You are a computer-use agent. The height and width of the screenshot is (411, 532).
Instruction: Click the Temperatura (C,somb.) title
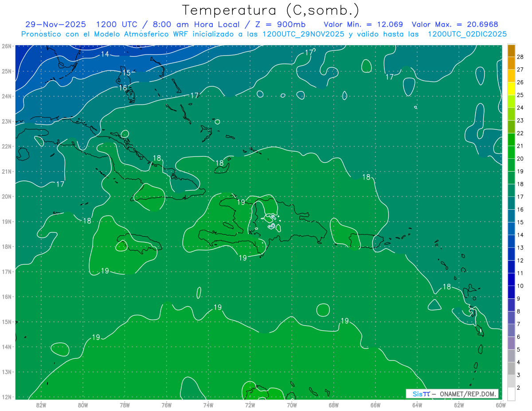[x=271, y=10]
